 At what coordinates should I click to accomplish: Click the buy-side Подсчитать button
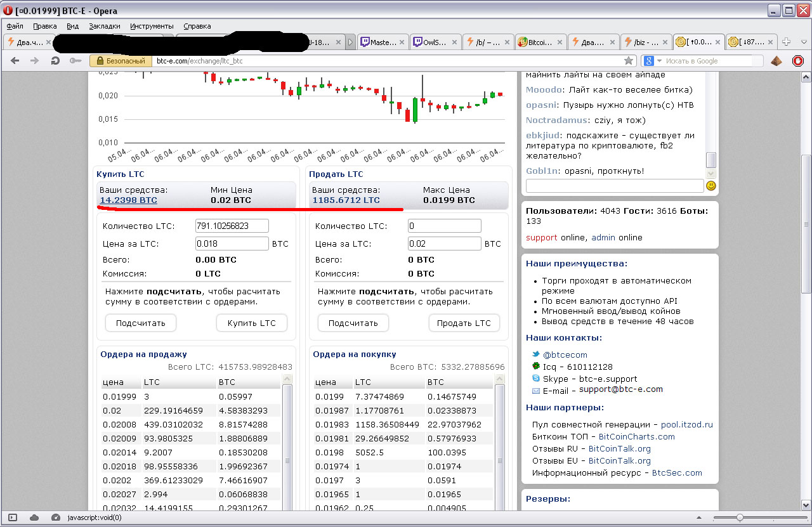click(x=141, y=323)
